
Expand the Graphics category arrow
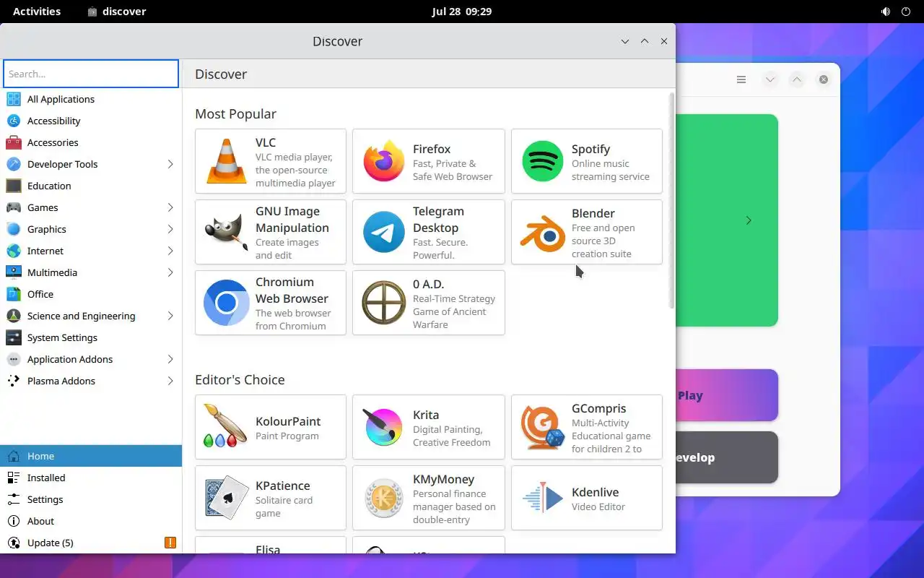click(x=170, y=229)
